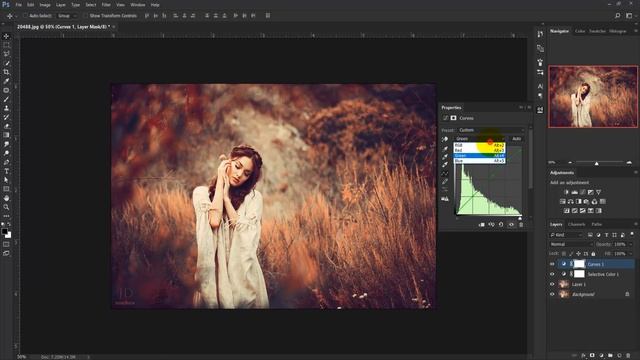The image size is (640, 360).
Task: Select the Rectangular Marquee tool
Action: click(6, 45)
